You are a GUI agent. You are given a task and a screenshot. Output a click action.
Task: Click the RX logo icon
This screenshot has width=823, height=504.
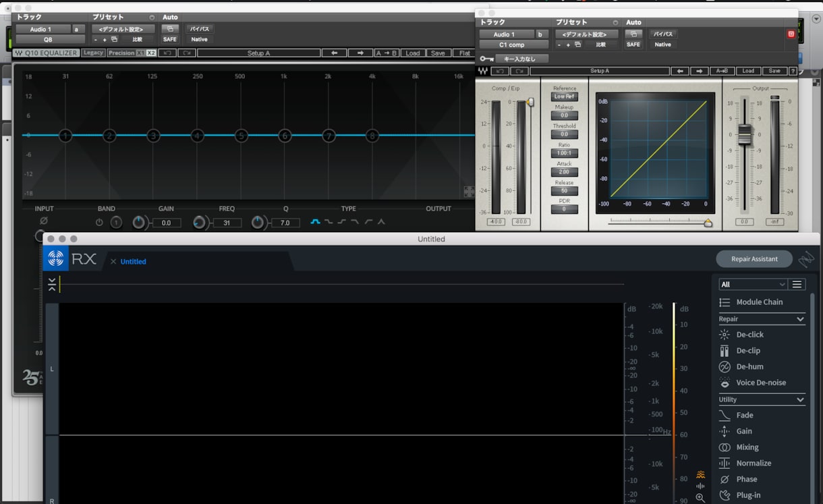(x=55, y=258)
